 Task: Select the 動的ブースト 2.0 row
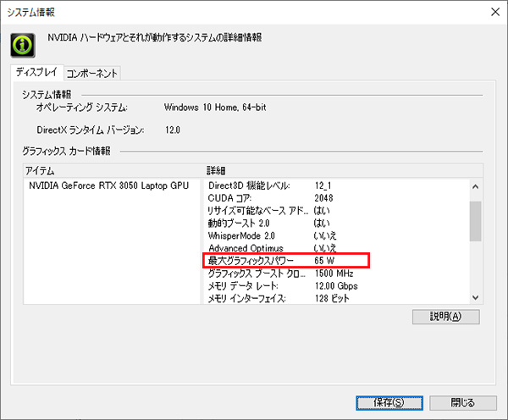point(335,224)
